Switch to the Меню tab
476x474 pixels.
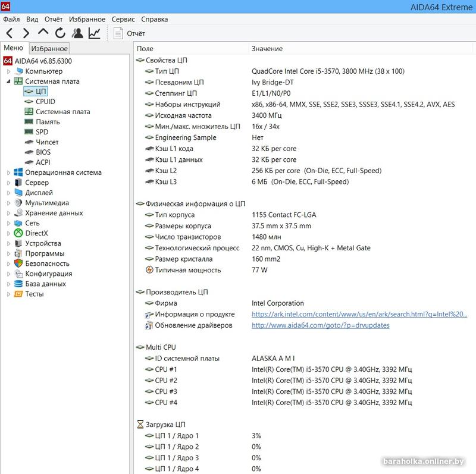(14, 48)
